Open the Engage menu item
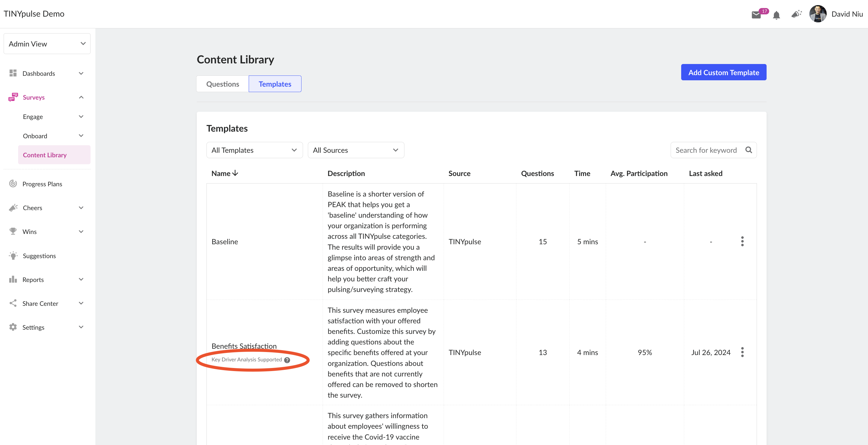 click(33, 117)
